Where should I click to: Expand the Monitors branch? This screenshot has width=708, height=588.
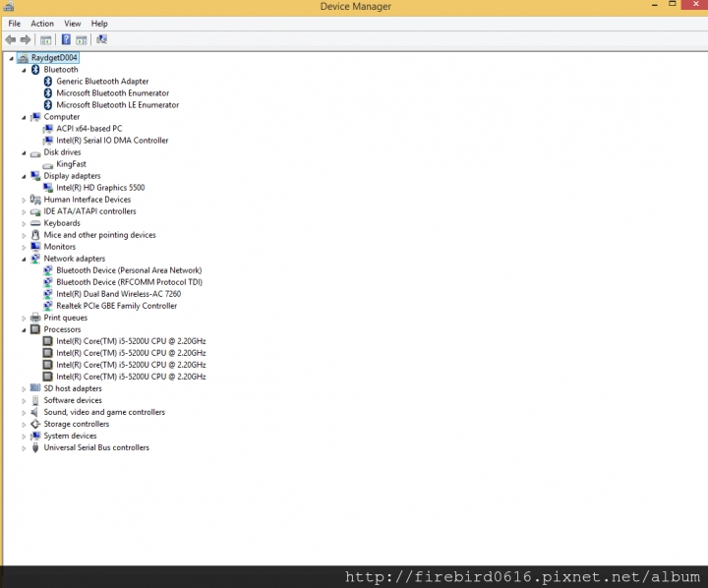(24, 248)
